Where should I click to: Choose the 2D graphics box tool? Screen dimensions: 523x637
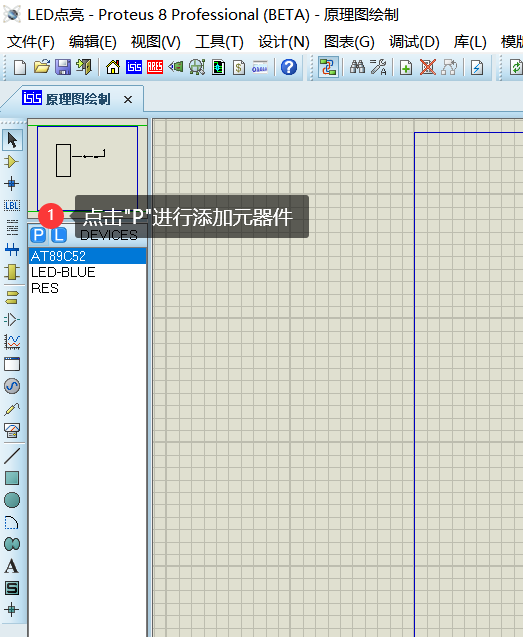click(12, 478)
